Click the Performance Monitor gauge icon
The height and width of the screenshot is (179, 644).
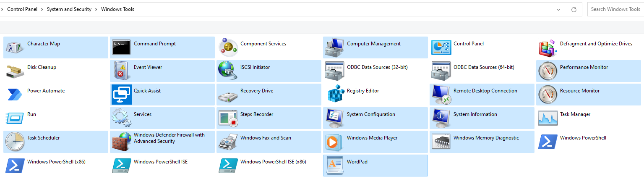click(548, 71)
